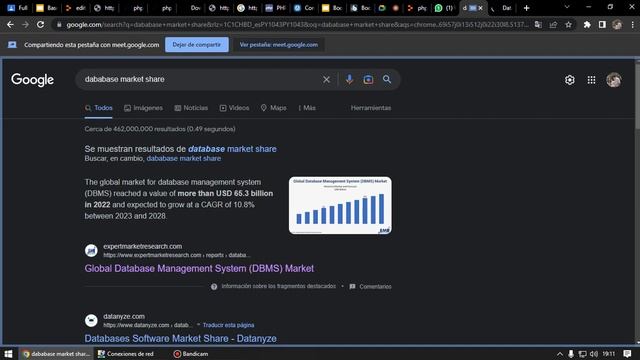Click inside the Google search input field

point(200,80)
